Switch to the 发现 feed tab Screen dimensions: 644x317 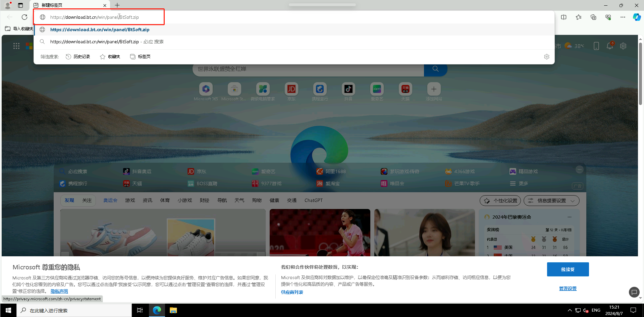[69, 200]
